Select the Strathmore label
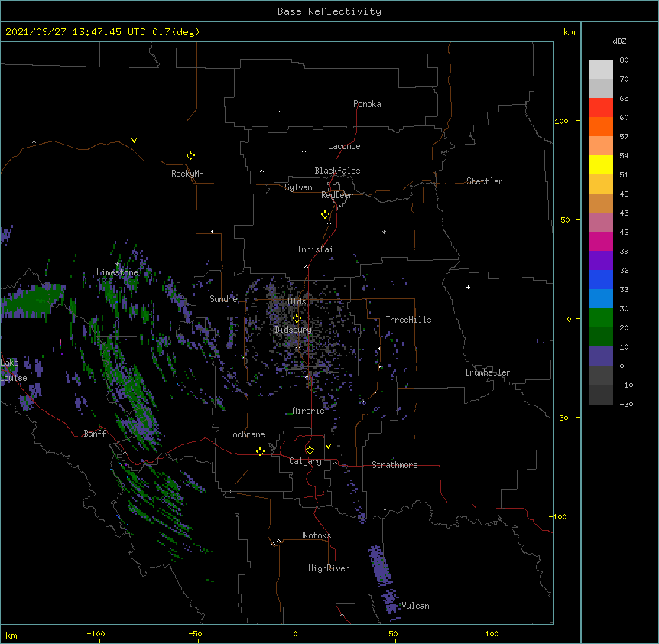 tap(394, 465)
